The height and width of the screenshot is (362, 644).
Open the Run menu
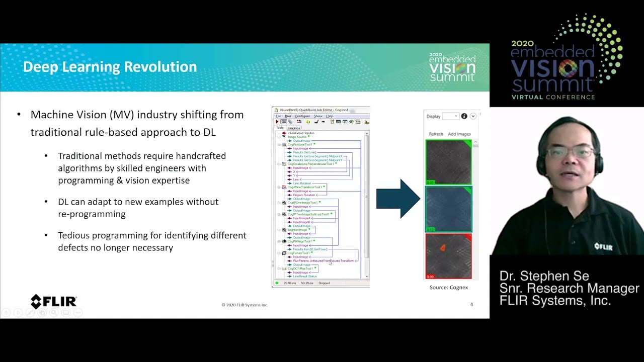pyautogui.click(x=288, y=116)
